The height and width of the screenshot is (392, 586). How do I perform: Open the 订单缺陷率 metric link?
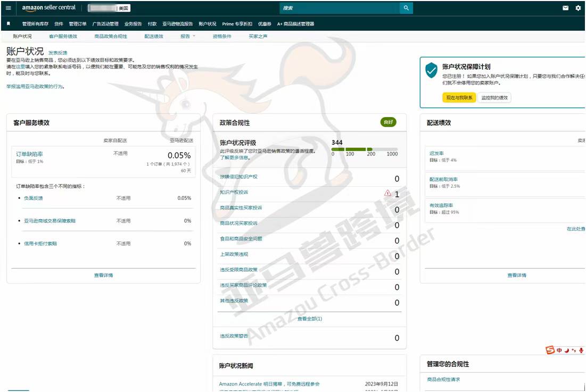coord(29,154)
